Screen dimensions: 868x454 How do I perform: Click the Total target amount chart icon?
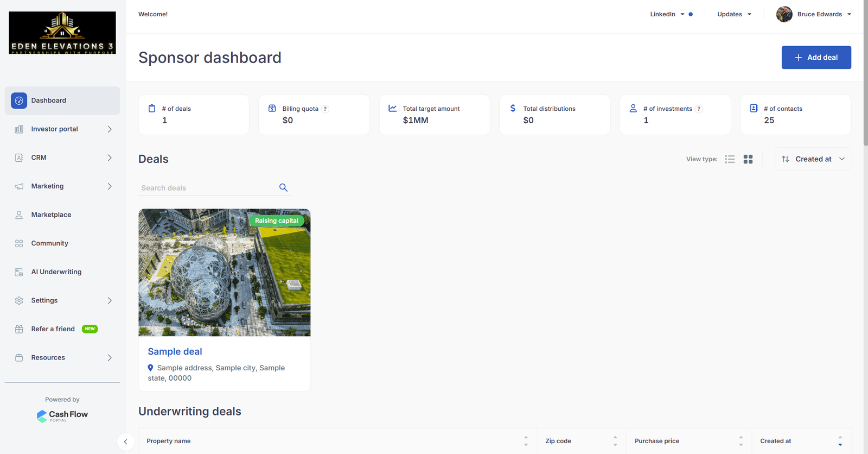pyautogui.click(x=393, y=108)
